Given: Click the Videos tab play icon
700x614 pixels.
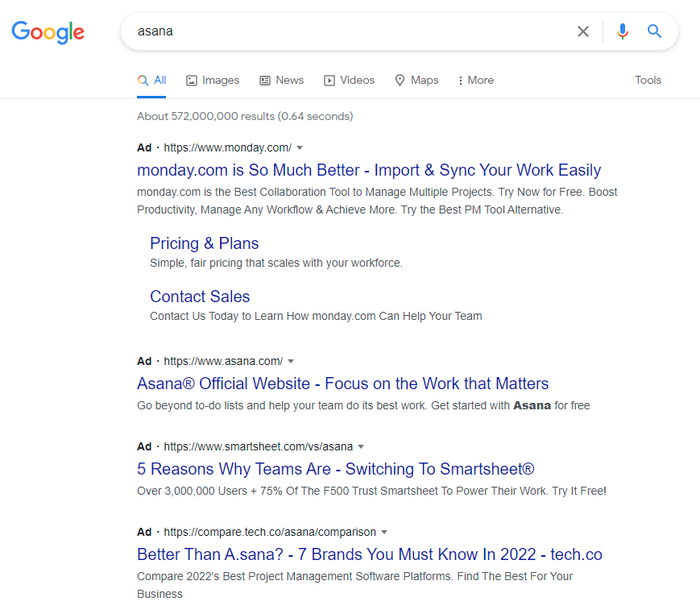Looking at the screenshot, I should pyautogui.click(x=329, y=81).
